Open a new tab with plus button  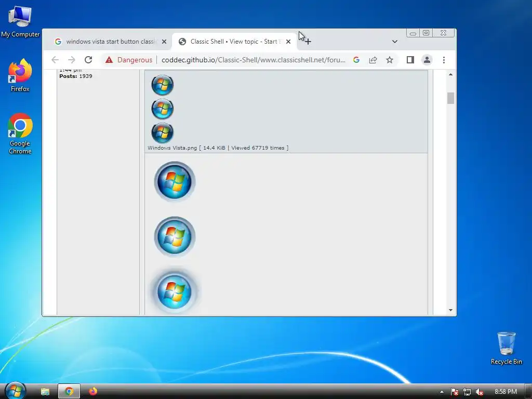[x=308, y=42]
